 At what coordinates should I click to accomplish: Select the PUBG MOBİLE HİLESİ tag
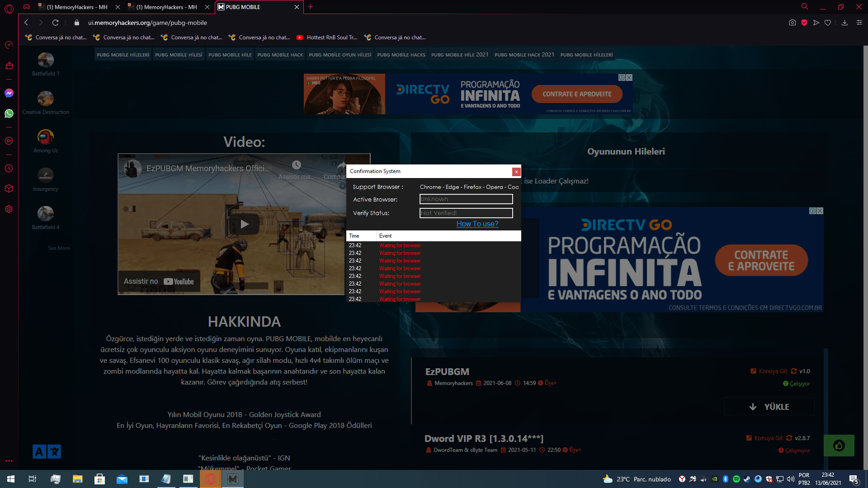(x=179, y=55)
